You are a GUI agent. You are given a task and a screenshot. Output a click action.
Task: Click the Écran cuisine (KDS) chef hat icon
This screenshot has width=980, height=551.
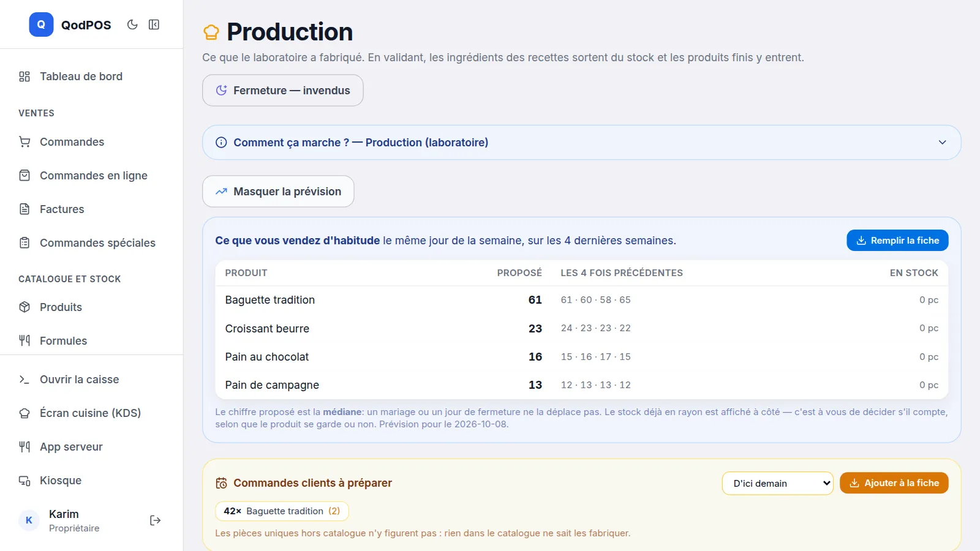pyautogui.click(x=24, y=413)
